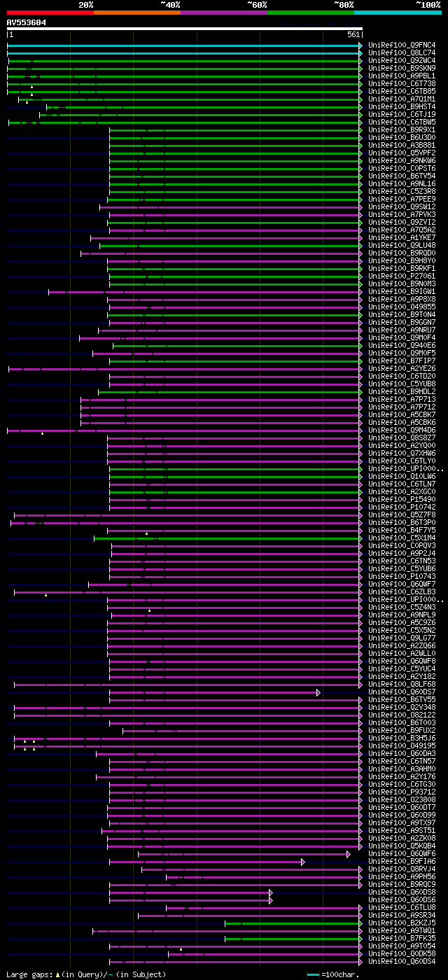
Task: Open hit UniRef100_Q10LW6
Action: click(402, 477)
